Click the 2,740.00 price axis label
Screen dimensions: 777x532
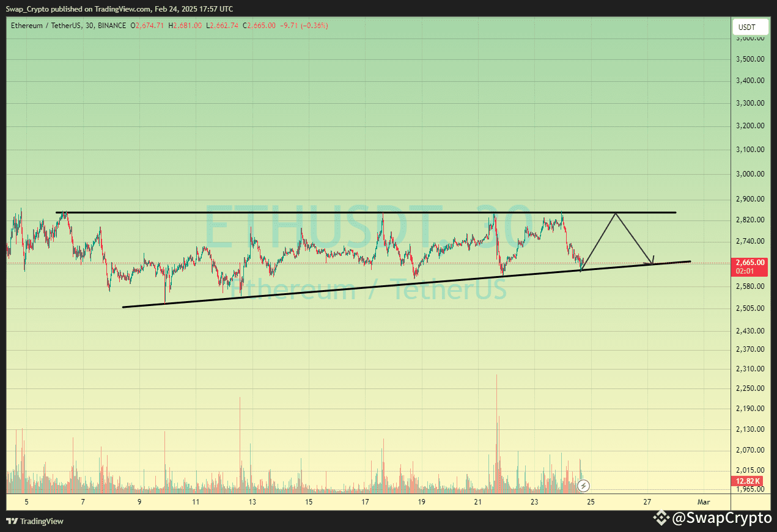point(751,242)
